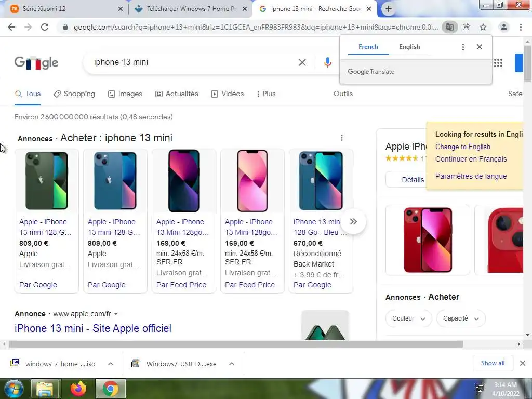Viewport: 532px width, 399px height.
Task: Open Paramètres de langue link
Action: point(471,176)
